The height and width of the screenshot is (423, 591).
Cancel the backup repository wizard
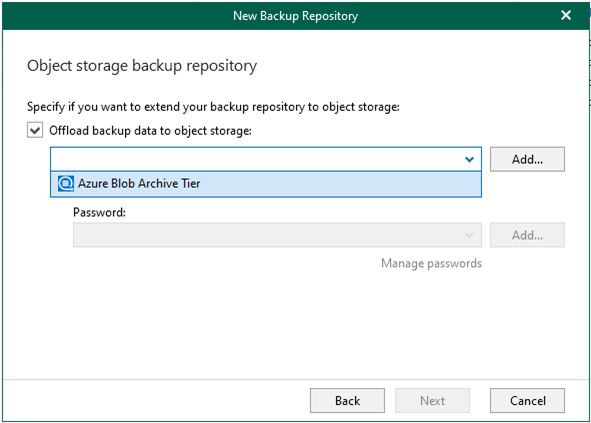click(x=527, y=400)
